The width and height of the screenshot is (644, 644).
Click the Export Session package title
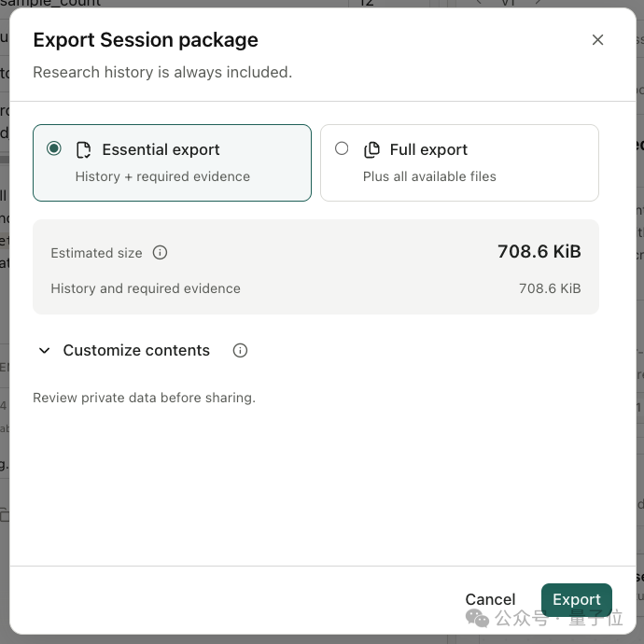(x=146, y=40)
